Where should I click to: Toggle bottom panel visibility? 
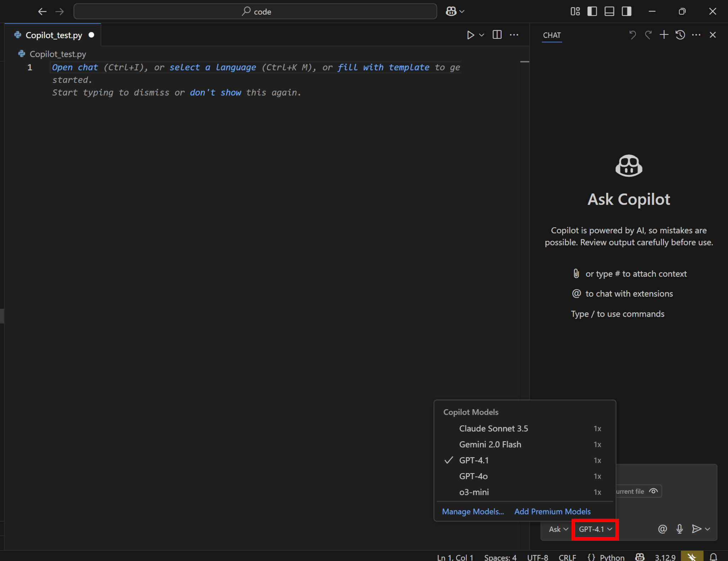tap(609, 11)
